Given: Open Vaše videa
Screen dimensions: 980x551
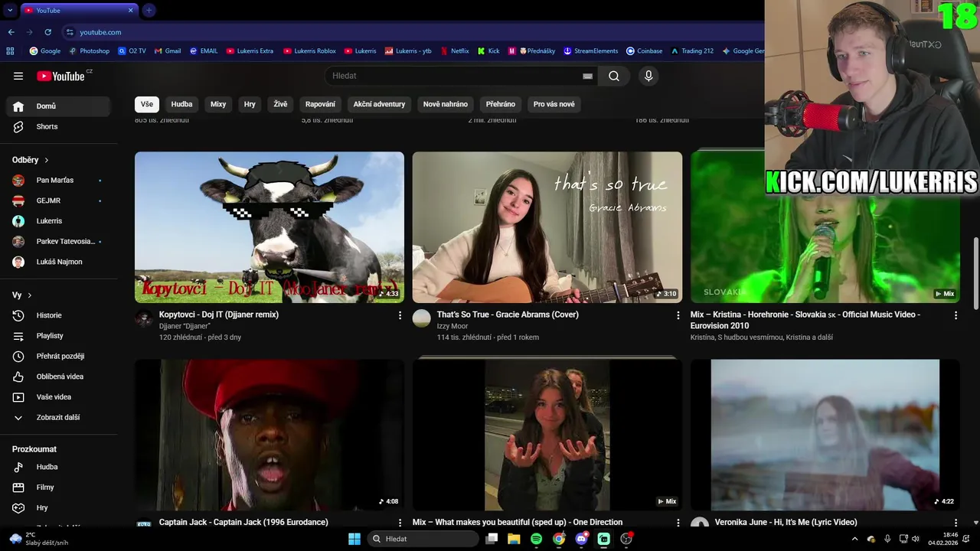Looking at the screenshot, I should click(58, 397).
